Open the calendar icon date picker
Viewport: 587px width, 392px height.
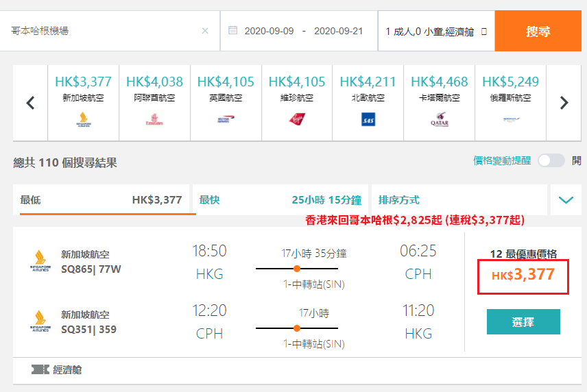(233, 30)
